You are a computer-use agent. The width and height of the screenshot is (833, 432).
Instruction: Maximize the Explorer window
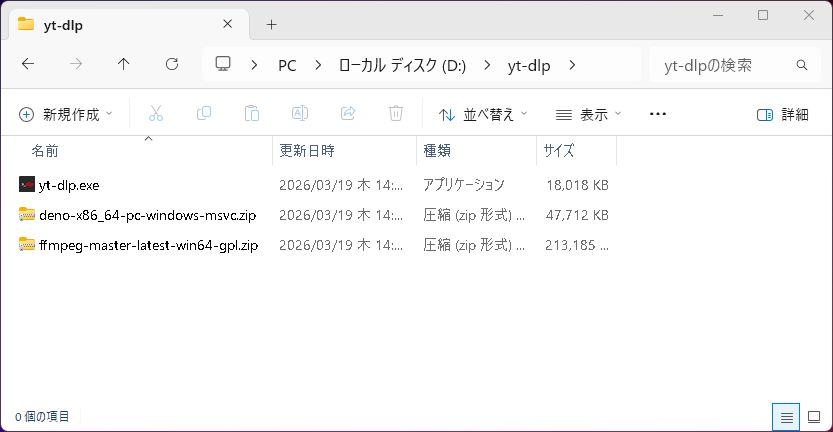click(x=763, y=15)
